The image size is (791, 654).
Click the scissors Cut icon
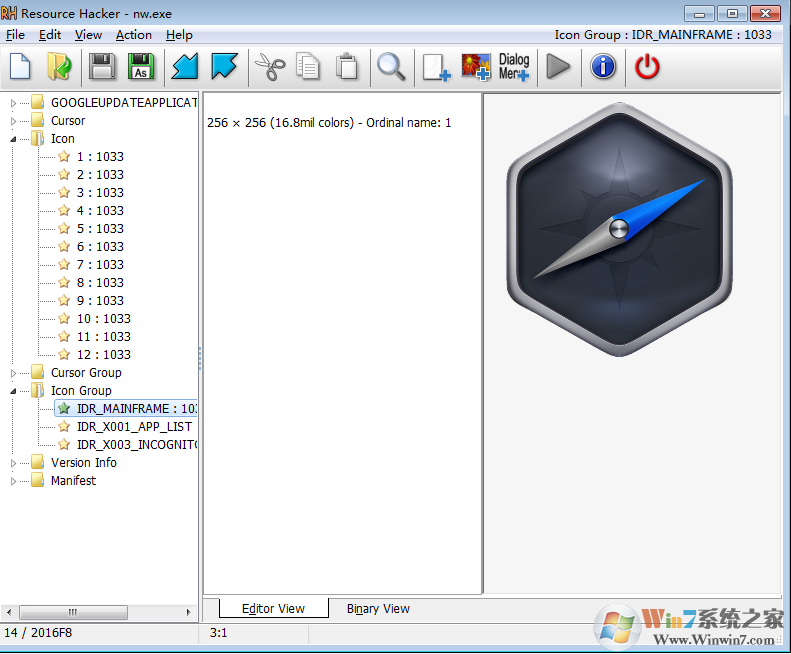tap(269, 67)
